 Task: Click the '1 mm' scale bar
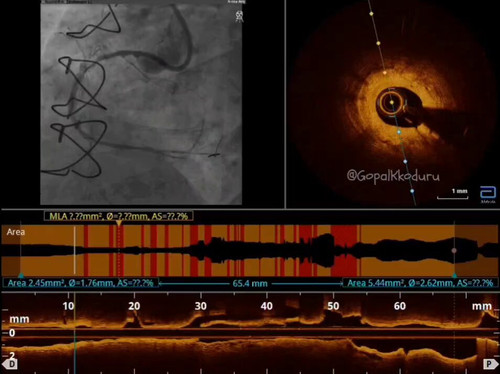(453, 194)
